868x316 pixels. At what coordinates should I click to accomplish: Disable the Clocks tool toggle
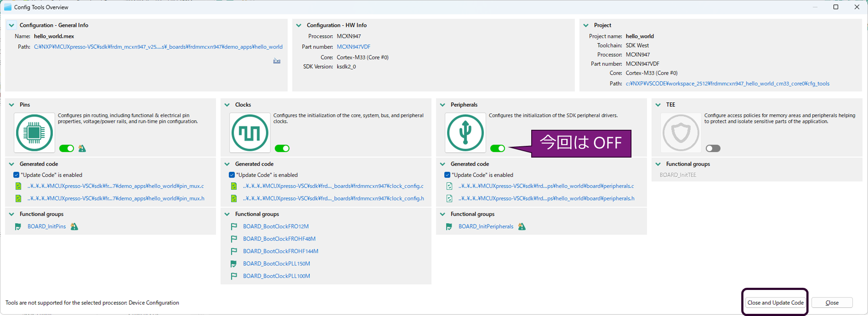(x=282, y=148)
